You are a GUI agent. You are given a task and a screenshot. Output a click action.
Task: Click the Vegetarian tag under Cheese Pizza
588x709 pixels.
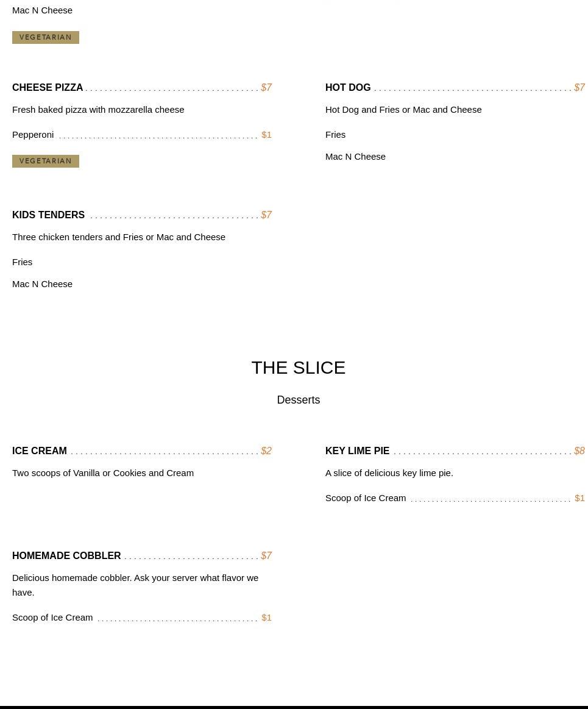click(46, 161)
